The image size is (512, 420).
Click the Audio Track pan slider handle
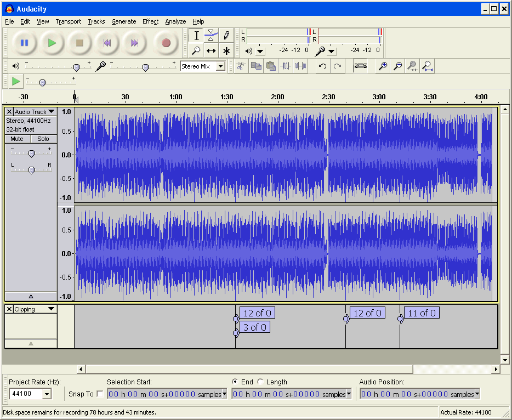[31, 170]
